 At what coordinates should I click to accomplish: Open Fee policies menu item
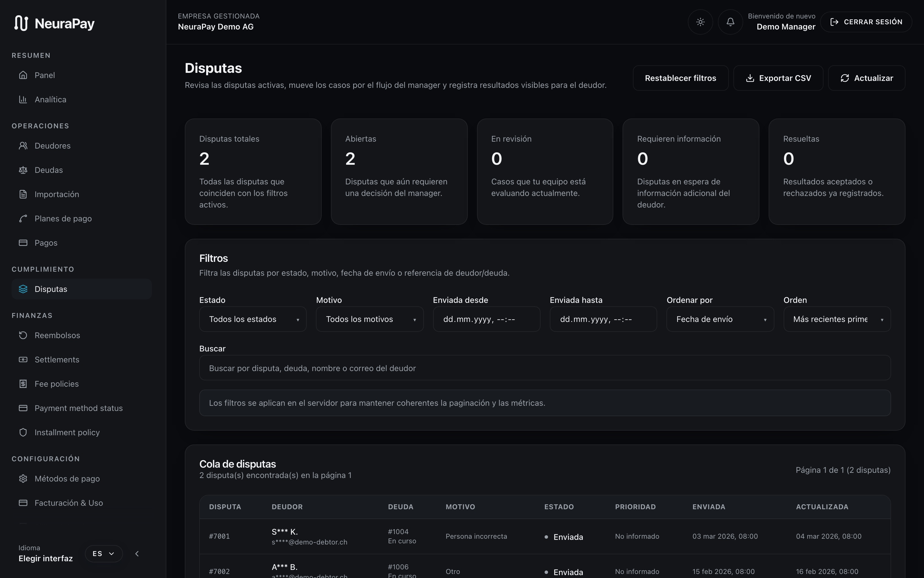(81, 384)
